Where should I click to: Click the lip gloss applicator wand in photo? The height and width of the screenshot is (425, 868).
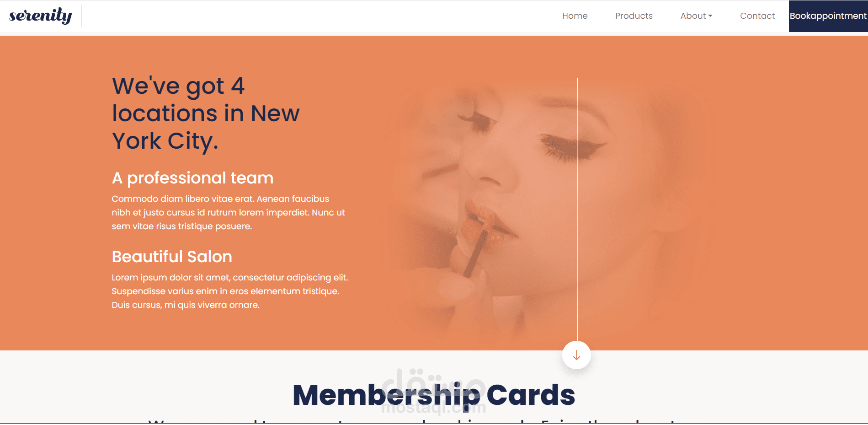[x=478, y=245]
